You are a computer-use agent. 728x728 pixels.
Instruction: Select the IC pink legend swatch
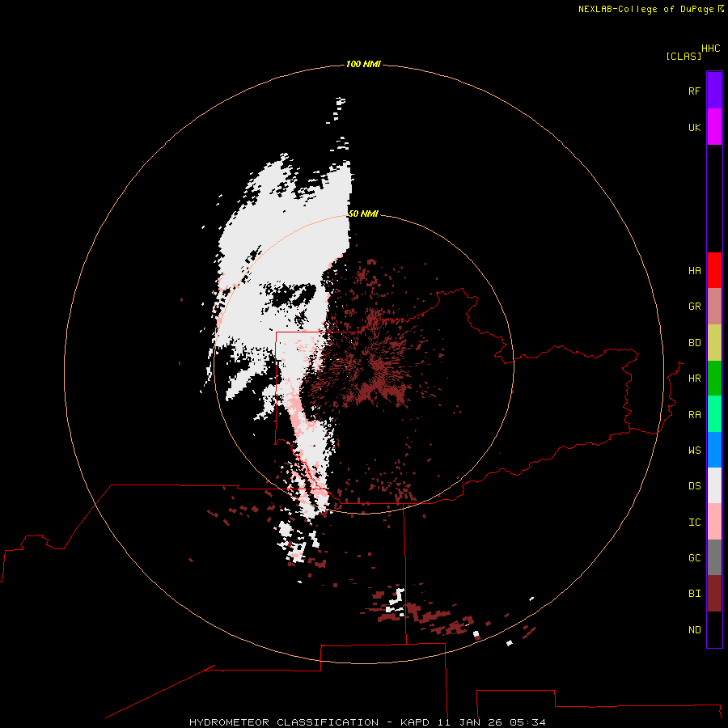[x=714, y=522]
